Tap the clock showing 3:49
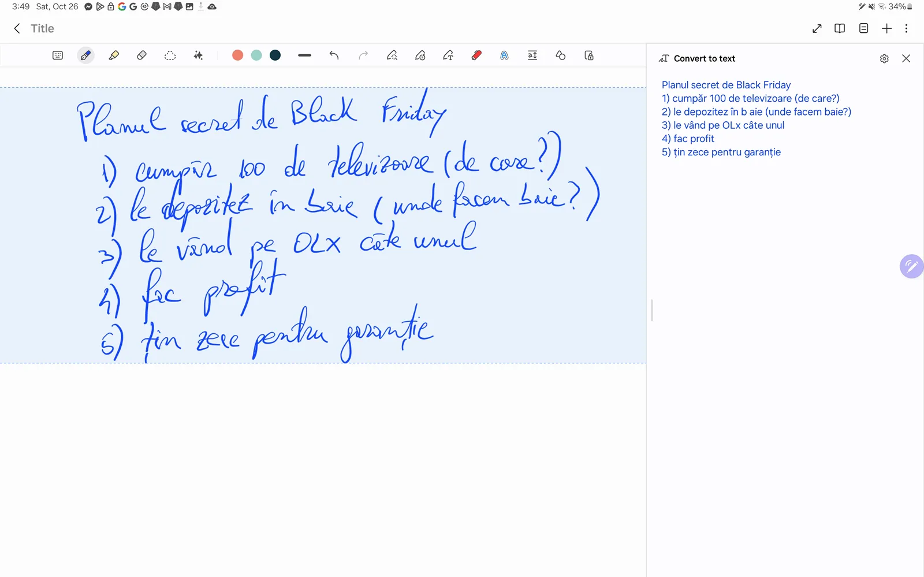 click(x=21, y=6)
